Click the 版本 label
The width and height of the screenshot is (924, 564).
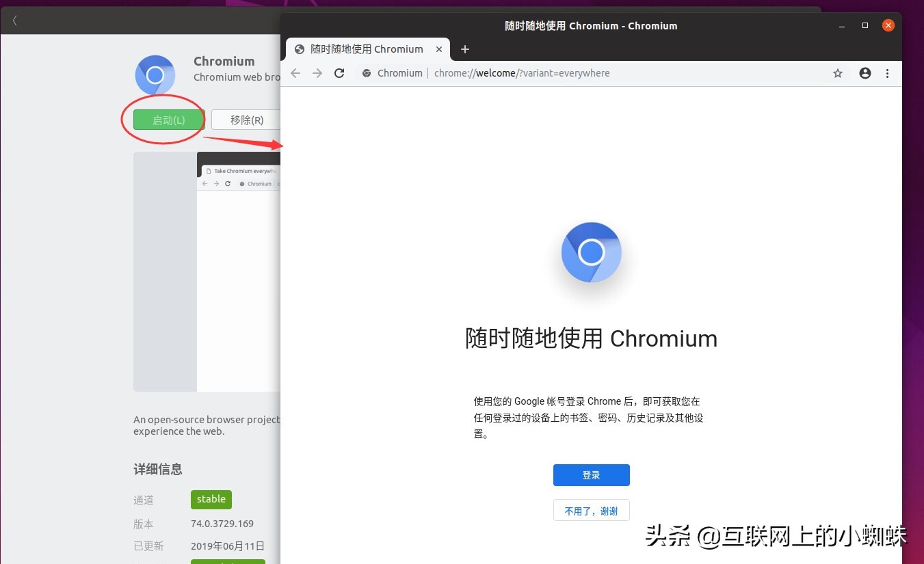pyautogui.click(x=144, y=524)
